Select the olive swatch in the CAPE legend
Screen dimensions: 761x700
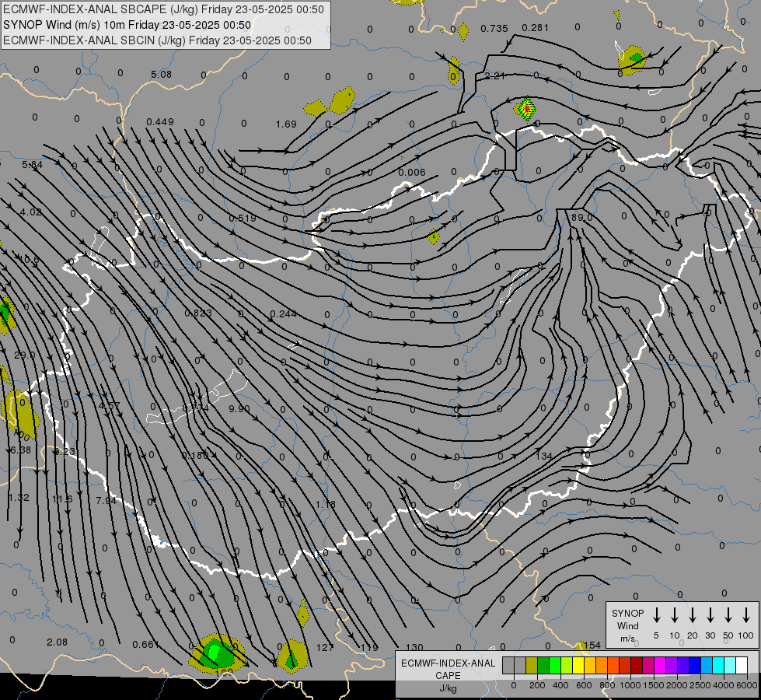[x=532, y=665]
